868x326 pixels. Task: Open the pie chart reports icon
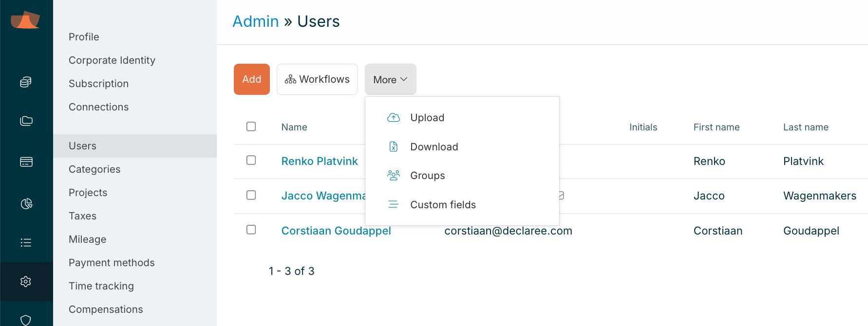tap(26, 203)
